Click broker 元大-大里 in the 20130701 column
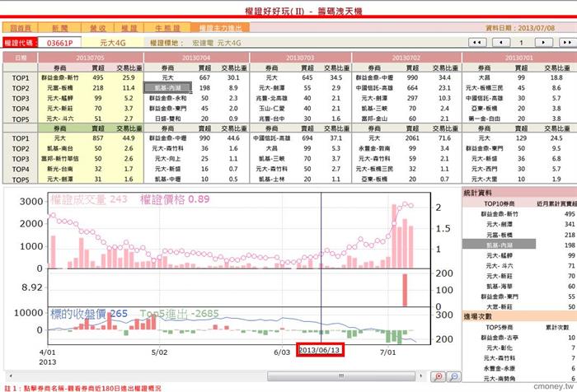 pyautogui.click(x=484, y=180)
